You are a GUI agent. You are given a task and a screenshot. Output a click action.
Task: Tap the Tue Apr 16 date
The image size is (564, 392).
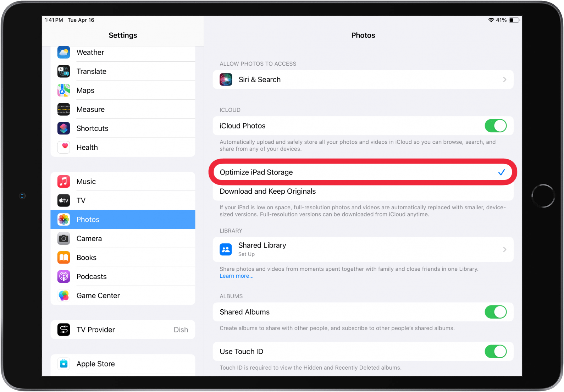pyautogui.click(x=81, y=20)
